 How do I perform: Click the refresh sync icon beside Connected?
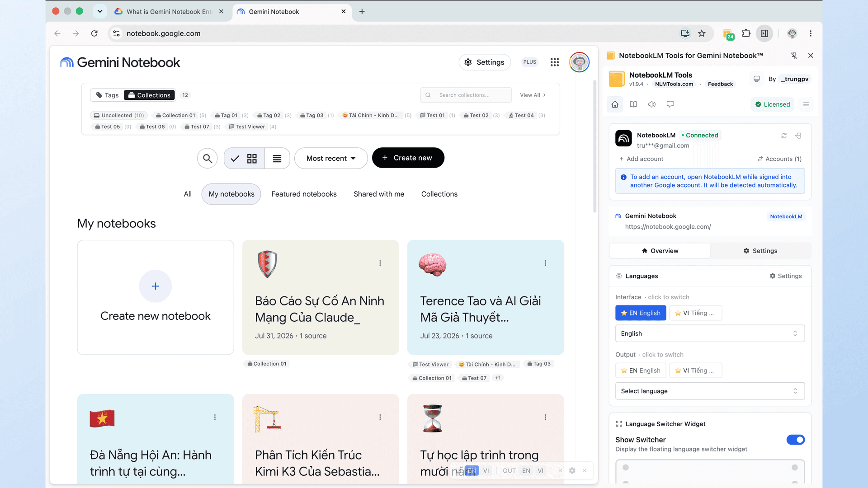coord(784,136)
